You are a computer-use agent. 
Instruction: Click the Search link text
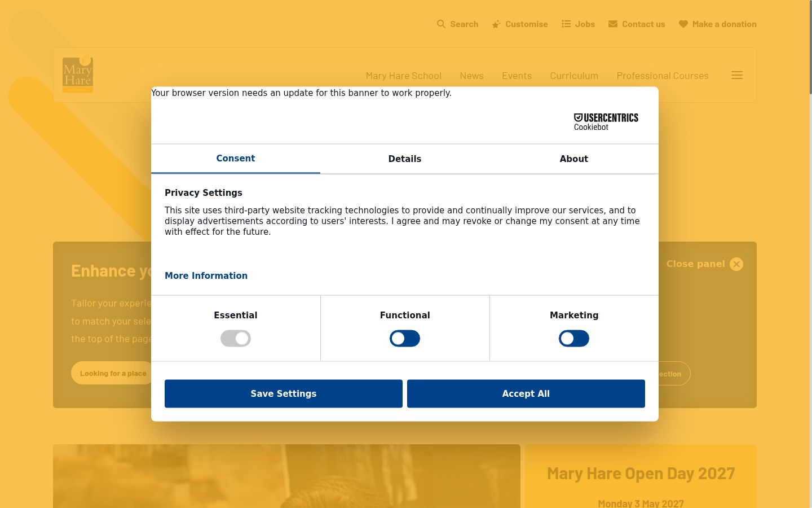point(464,24)
